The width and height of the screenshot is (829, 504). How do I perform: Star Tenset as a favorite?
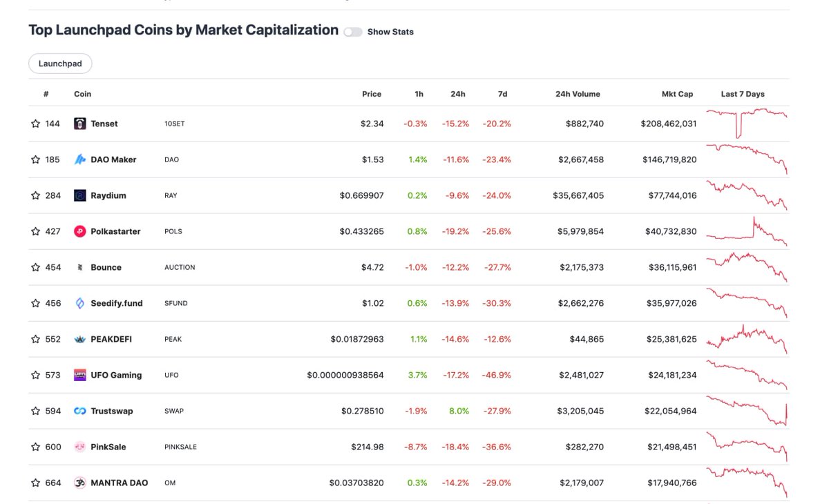coord(35,124)
